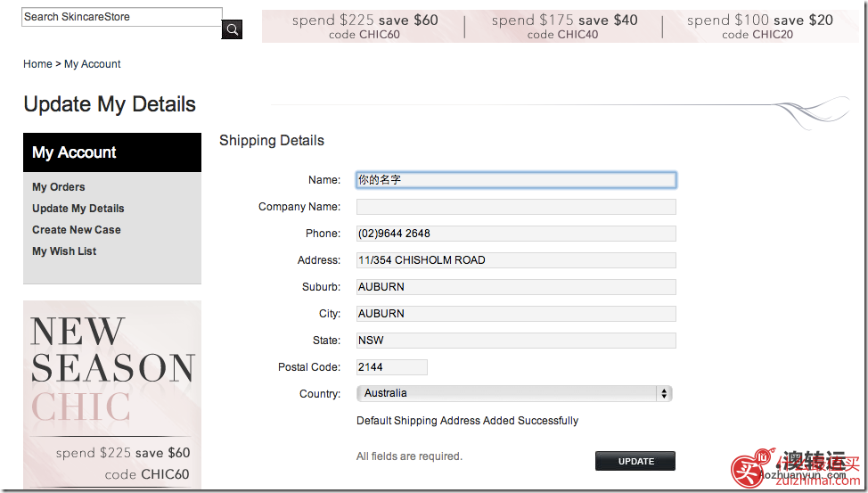Click the spend $100 save $20 banner offer
This screenshot has width=868, height=493.
click(x=759, y=27)
